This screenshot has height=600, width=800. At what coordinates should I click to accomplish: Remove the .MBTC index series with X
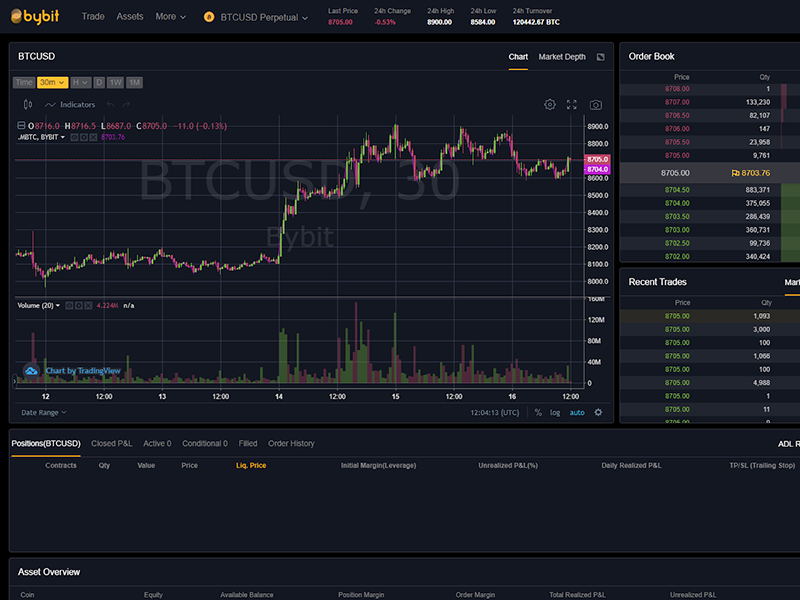pos(93,137)
